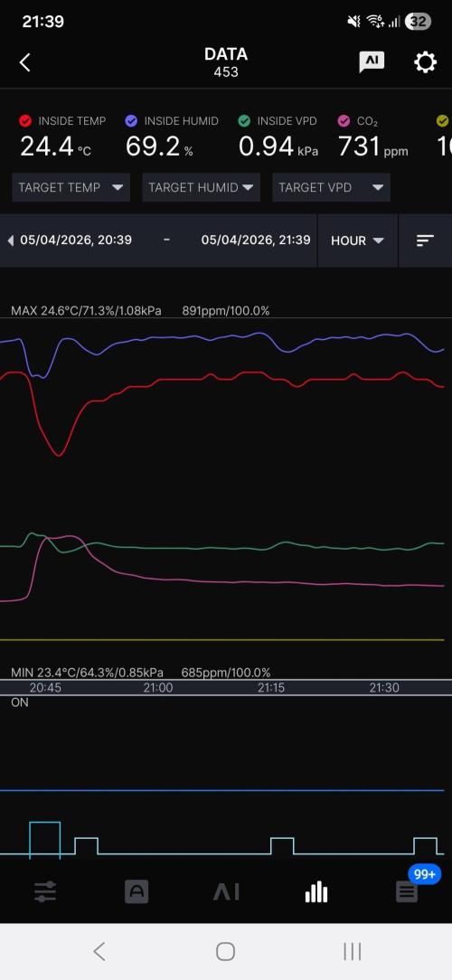This screenshot has width=452, height=980.
Task: Tap the MIN 23.4°C/64.3%/0.85kPa label
Action: (x=87, y=673)
